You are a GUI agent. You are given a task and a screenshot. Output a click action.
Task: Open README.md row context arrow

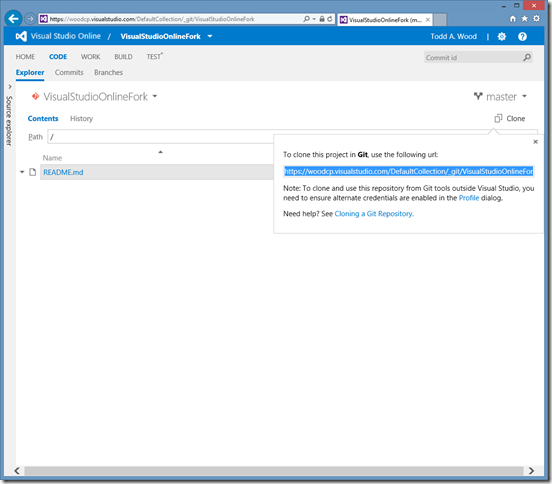(22, 172)
